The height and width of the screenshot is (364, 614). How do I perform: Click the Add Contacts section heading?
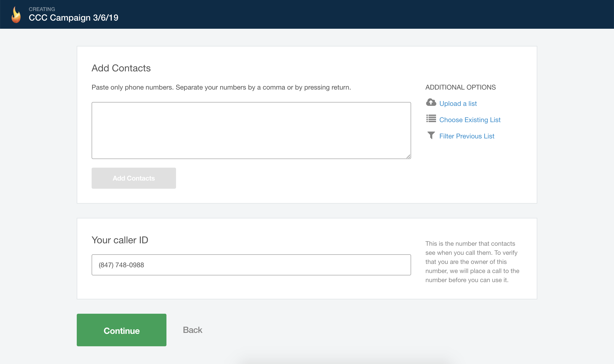tap(121, 68)
